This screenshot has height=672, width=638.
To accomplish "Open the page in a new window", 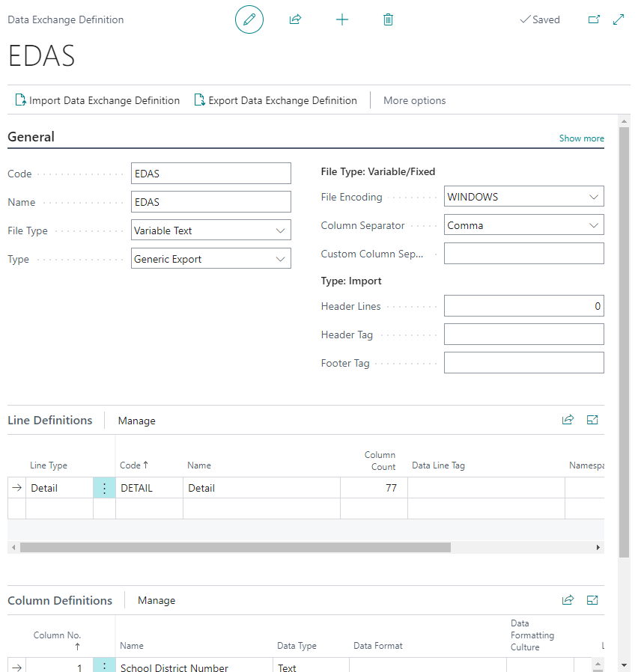I will [594, 19].
